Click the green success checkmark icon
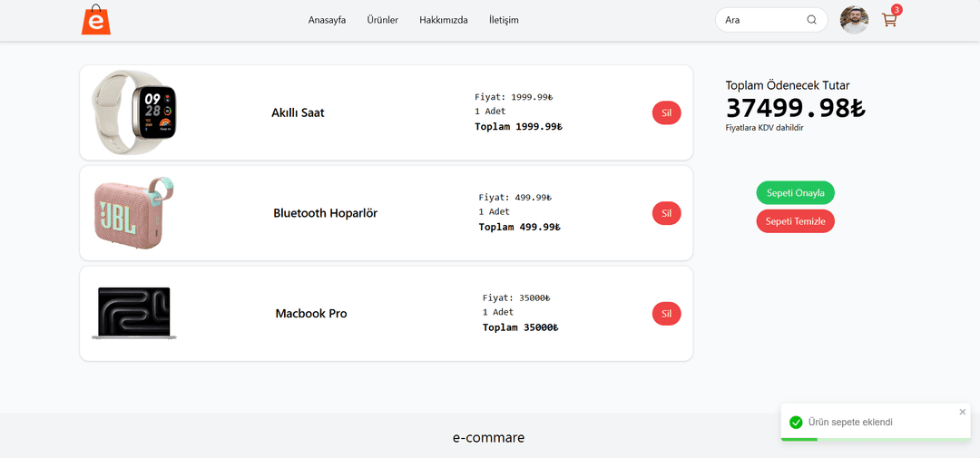 796,422
